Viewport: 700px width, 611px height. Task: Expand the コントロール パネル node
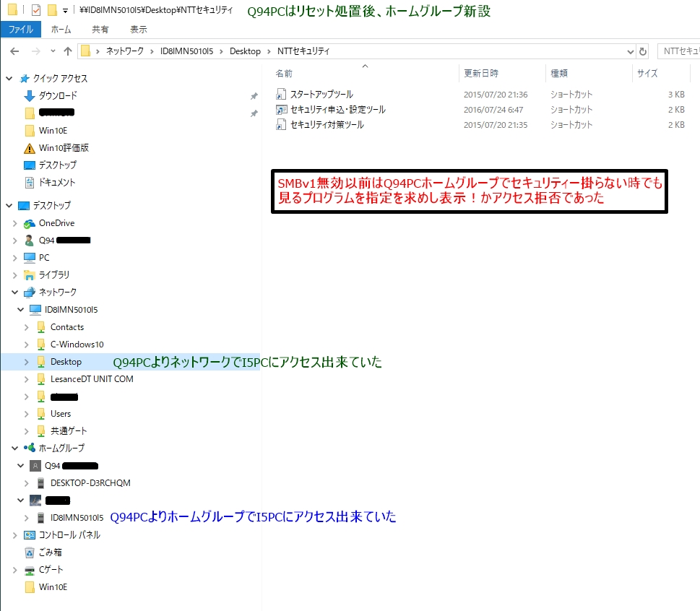click(x=14, y=535)
